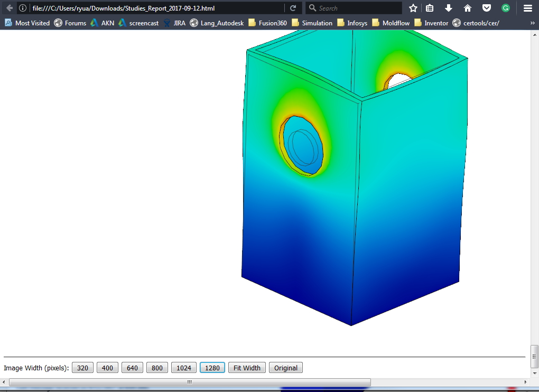539x392 pixels.
Task: Open the AKN bookmark
Action: point(103,23)
